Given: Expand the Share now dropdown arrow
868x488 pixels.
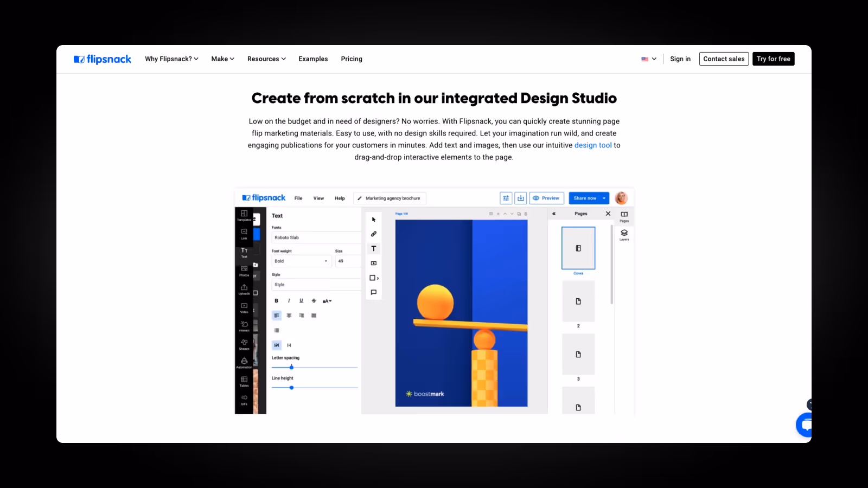Looking at the screenshot, I should click(x=604, y=198).
